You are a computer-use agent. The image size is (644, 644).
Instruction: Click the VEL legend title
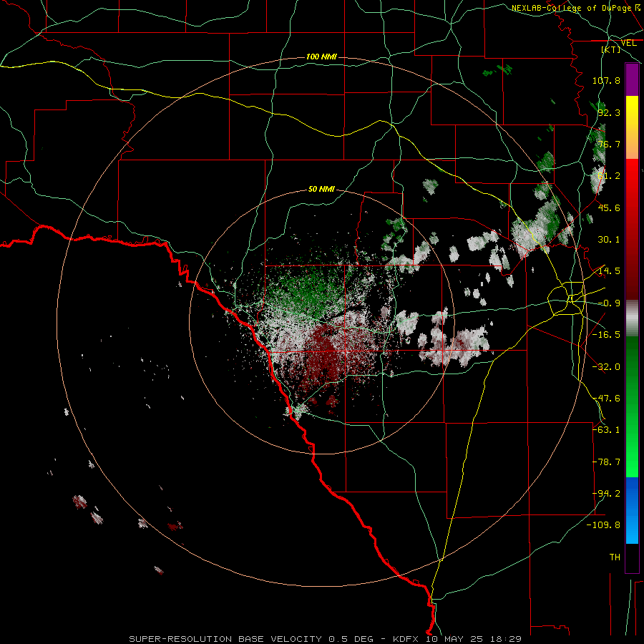coord(628,43)
